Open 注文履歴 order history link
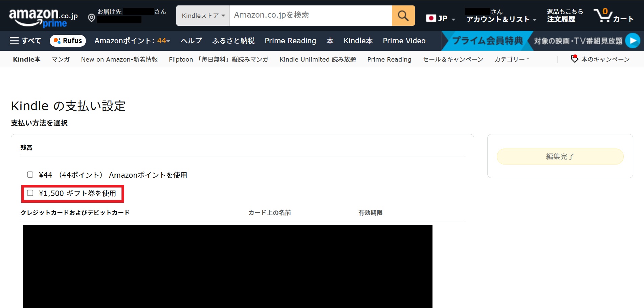 [x=561, y=19]
